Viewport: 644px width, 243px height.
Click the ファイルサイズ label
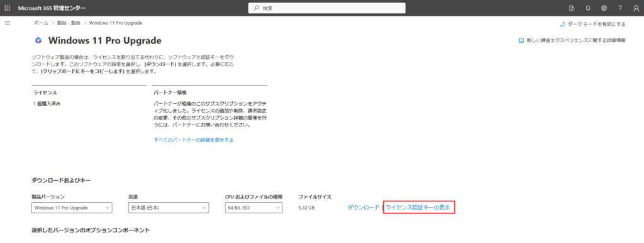click(314, 197)
